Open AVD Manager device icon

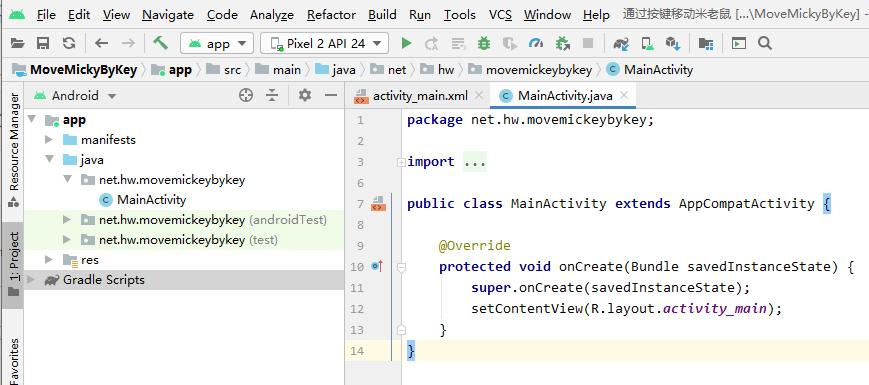click(x=647, y=43)
